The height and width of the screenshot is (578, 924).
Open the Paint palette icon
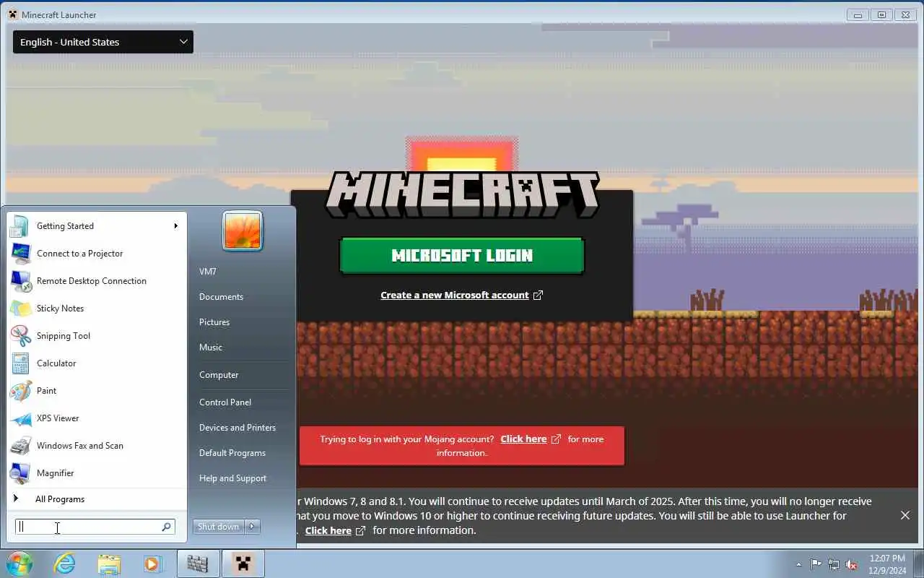(20, 391)
